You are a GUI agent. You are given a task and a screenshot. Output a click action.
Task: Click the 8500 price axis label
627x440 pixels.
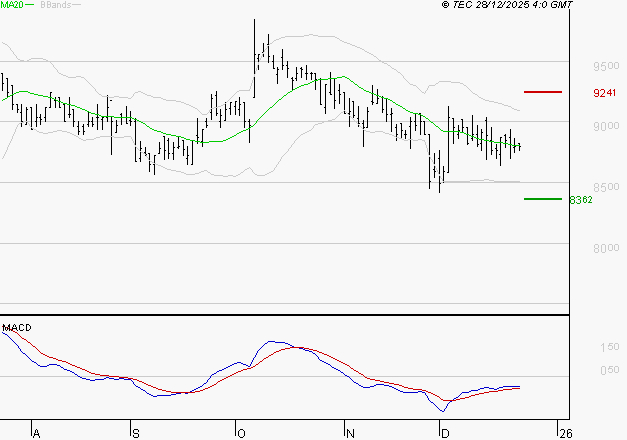click(x=606, y=187)
